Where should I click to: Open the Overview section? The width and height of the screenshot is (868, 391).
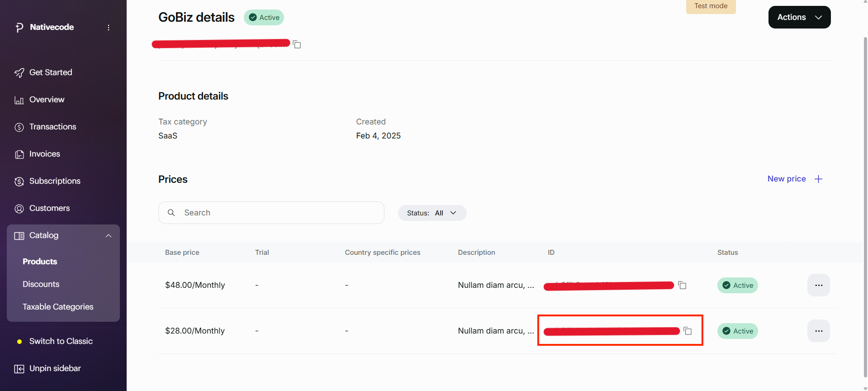(47, 100)
